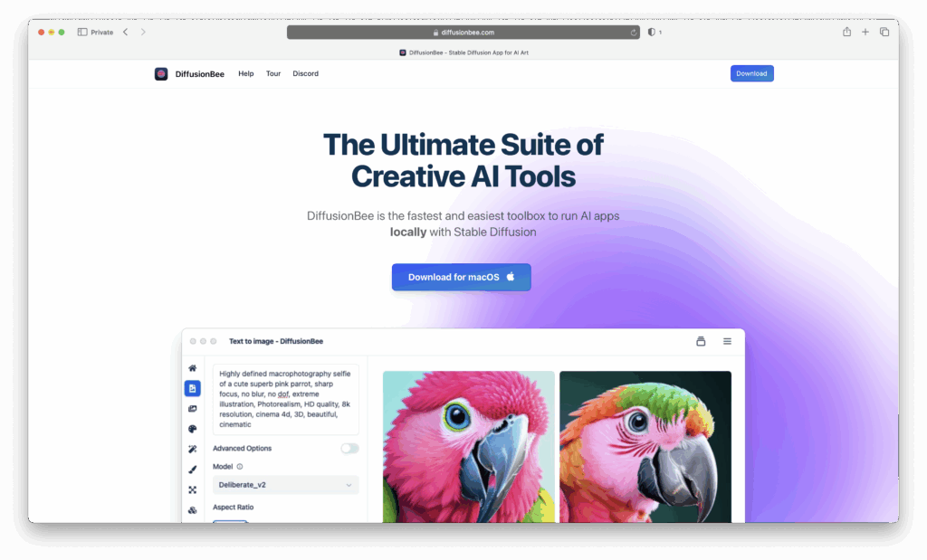Open the Discord nav link
This screenshot has width=927, height=560.
pyautogui.click(x=306, y=74)
